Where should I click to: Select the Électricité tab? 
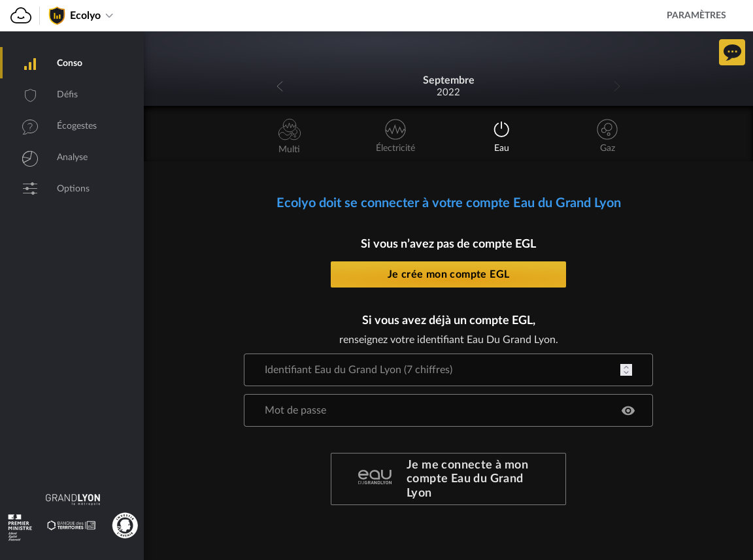point(395,137)
